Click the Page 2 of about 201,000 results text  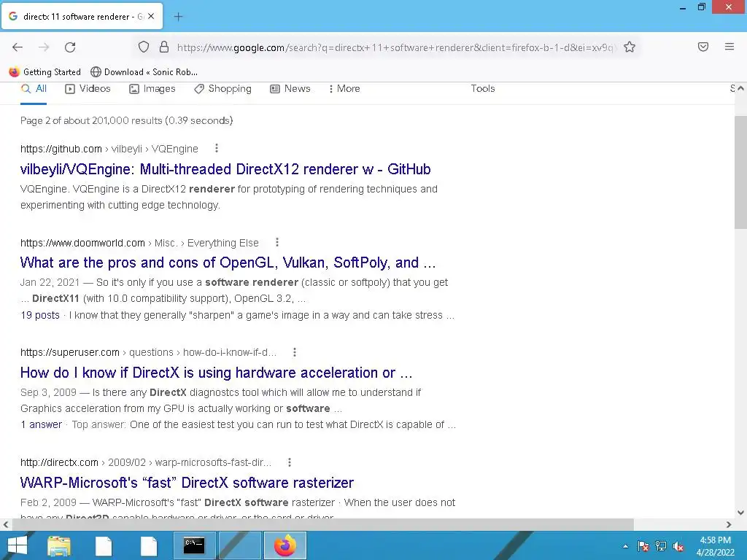[x=126, y=120]
